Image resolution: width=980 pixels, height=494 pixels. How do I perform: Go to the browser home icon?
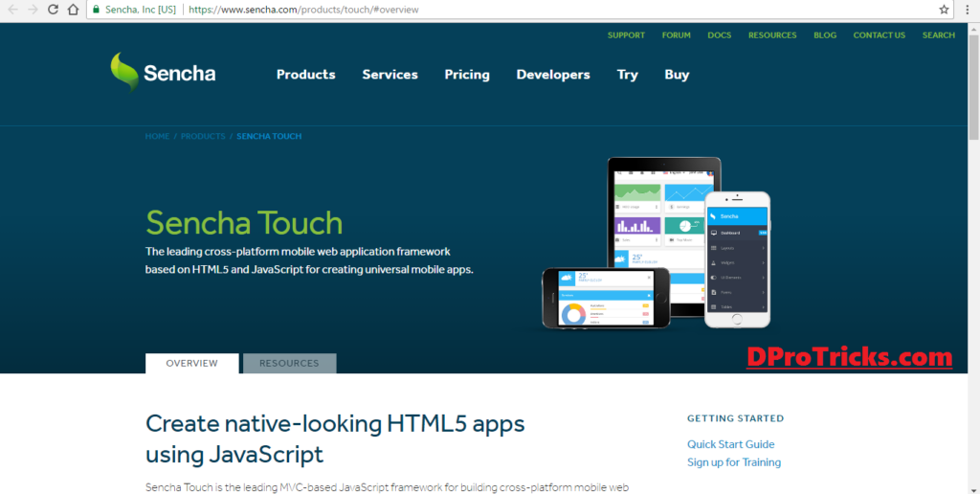(73, 10)
